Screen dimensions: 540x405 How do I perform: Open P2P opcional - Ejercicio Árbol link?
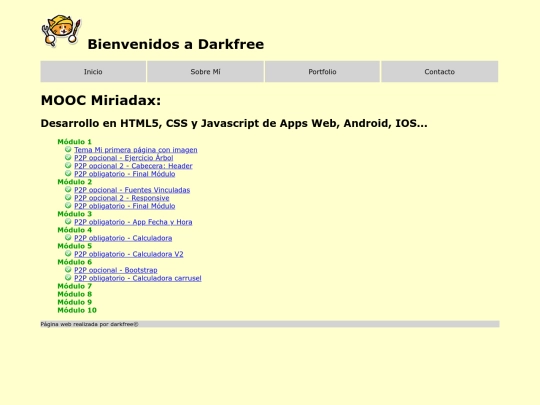pyautogui.click(x=124, y=158)
